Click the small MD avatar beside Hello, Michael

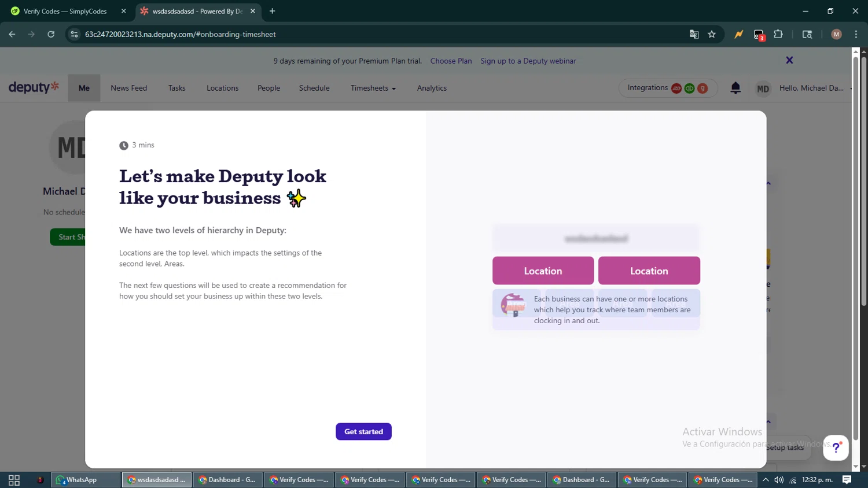tap(763, 88)
